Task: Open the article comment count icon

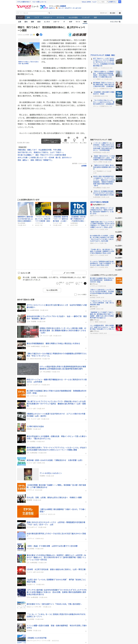Action: (x=31, y=35)
